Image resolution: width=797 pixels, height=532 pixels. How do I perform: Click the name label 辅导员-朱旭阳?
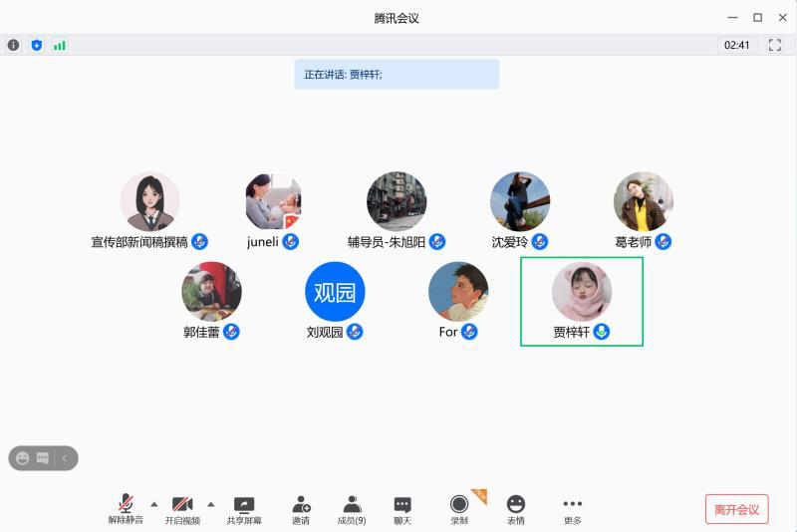click(387, 242)
